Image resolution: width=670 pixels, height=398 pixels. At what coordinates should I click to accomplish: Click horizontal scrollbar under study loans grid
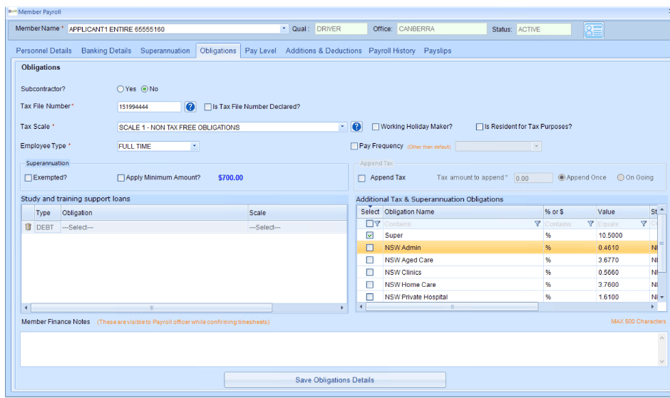(151, 307)
